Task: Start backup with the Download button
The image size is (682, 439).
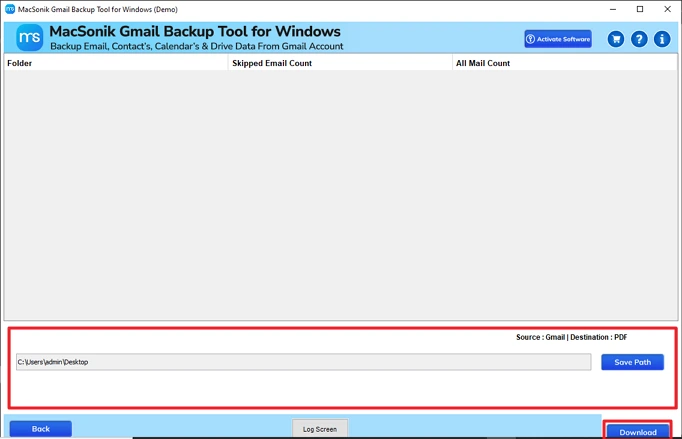Action: tap(637, 431)
